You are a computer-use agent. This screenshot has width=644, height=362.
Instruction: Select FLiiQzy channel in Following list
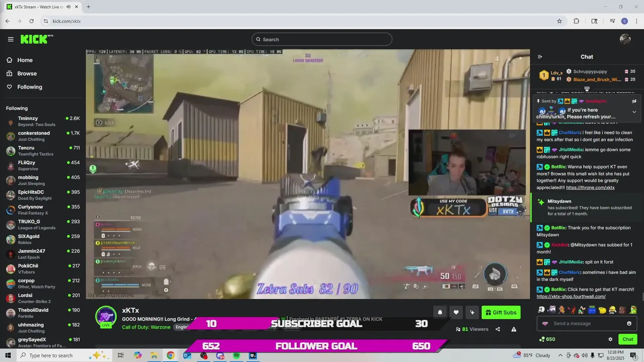click(43, 165)
